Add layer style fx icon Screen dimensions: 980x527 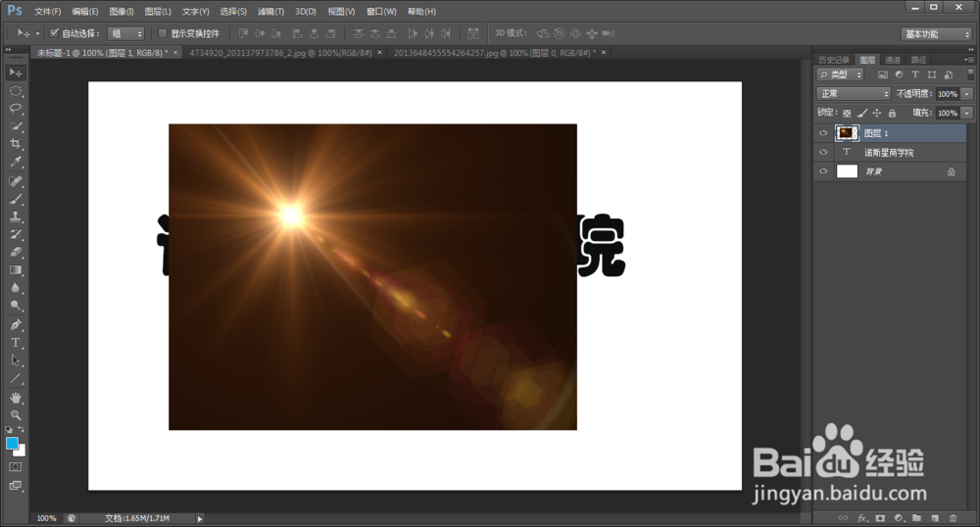[862, 518]
